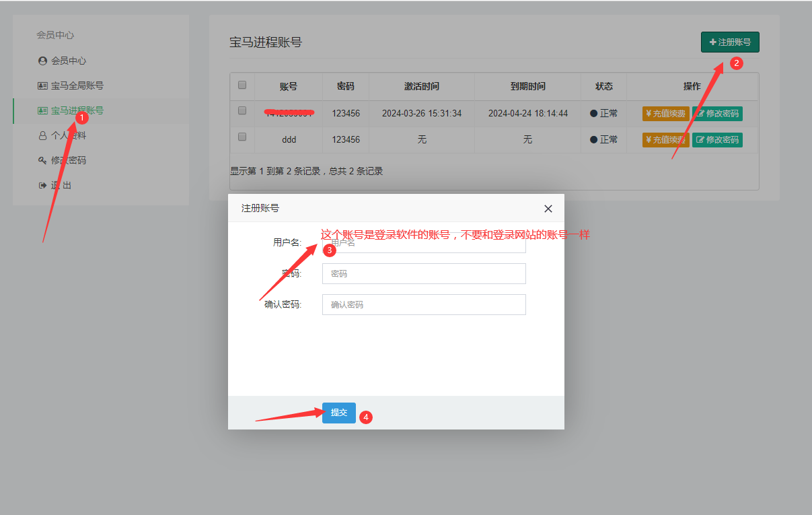The image size is (812, 515).
Task: Click 修改密码 button in the first account row
Action: coord(717,113)
